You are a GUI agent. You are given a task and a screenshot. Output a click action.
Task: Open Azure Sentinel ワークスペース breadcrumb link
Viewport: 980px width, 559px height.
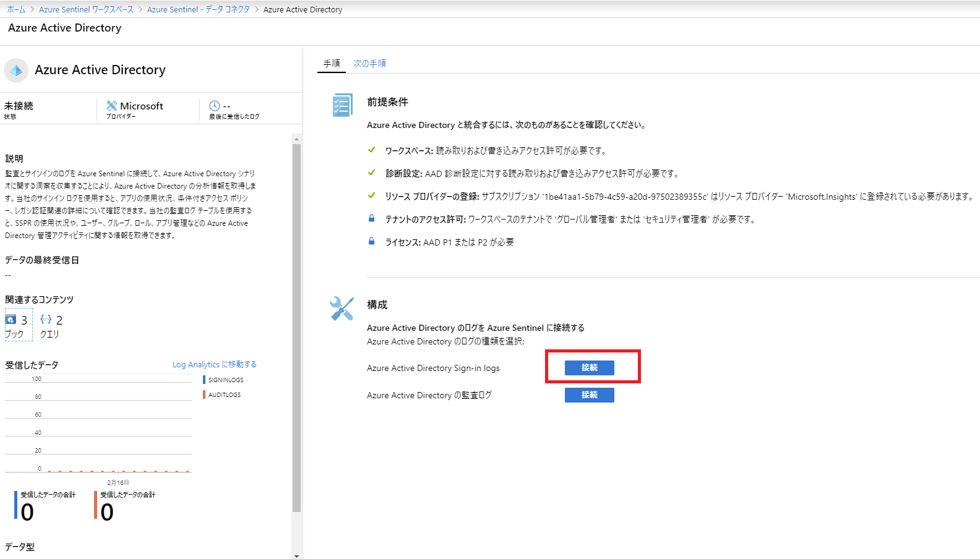86,9
